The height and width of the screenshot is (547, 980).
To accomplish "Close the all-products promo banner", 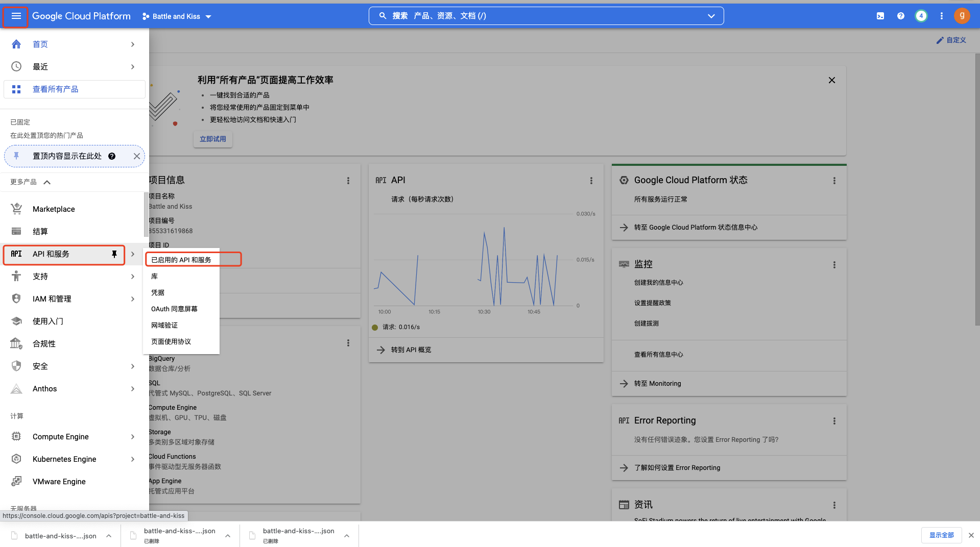I will coord(832,80).
